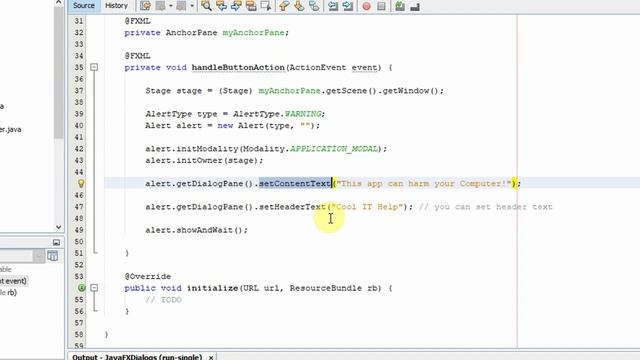Click the setHeaderText call on line 47
The image size is (640, 360).
click(x=292, y=207)
